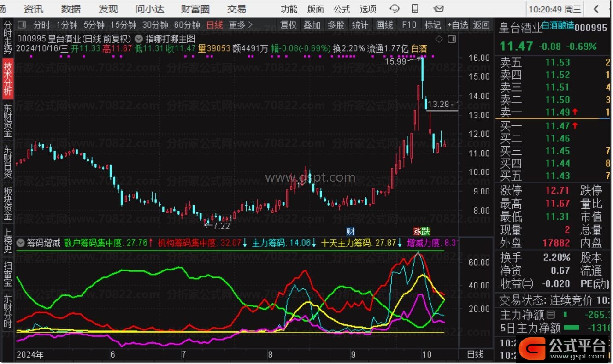The width and height of the screenshot is (613, 364).
Task: Select the 15分钟 period
Action: click(x=123, y=25)
